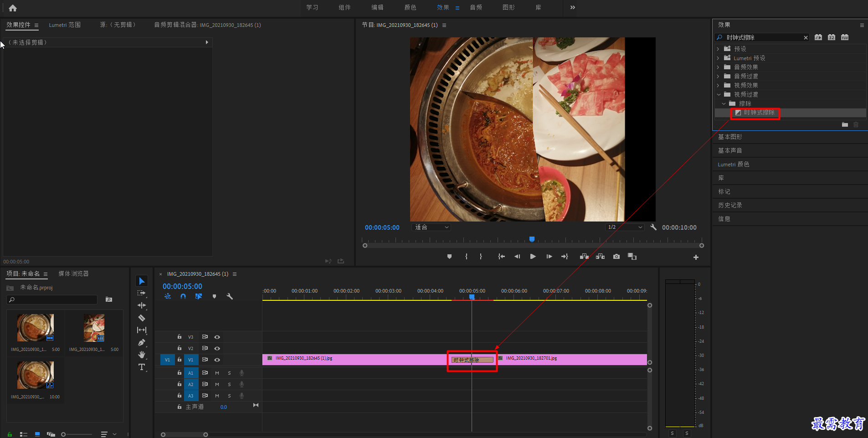Image resolution: width=868 pixels, height=438 pixels.
Task: Toggle timeline snap magnet
Action: 183,296
